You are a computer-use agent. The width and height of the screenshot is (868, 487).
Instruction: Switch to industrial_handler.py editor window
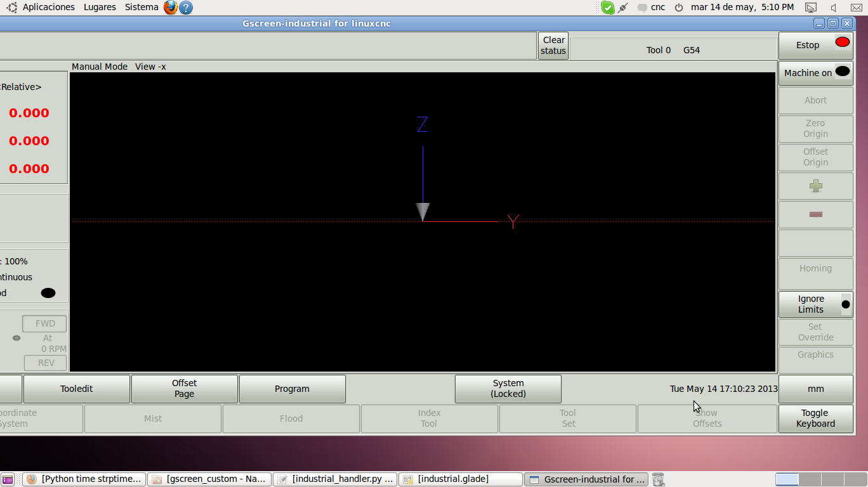point(335,479)
